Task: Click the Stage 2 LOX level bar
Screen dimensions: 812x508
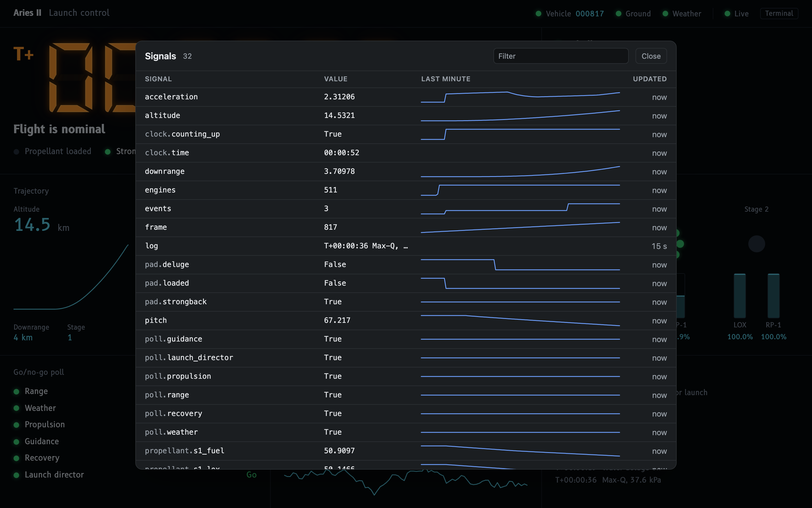Action: coord(740,296)
